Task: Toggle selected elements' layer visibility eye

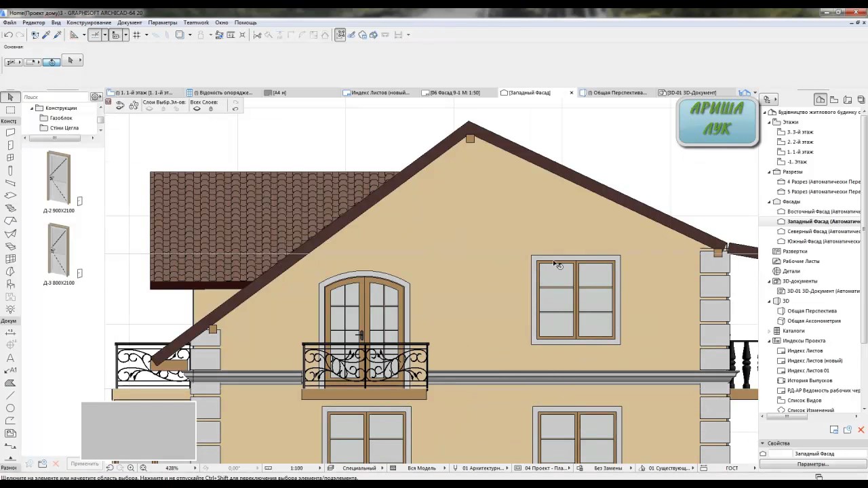Action: click(150, 108)
